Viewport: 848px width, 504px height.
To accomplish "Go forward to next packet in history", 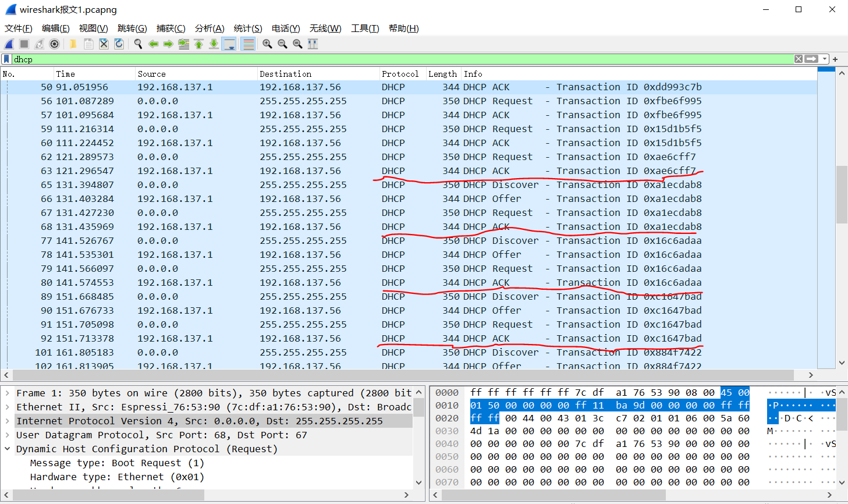I will [168, 44].
